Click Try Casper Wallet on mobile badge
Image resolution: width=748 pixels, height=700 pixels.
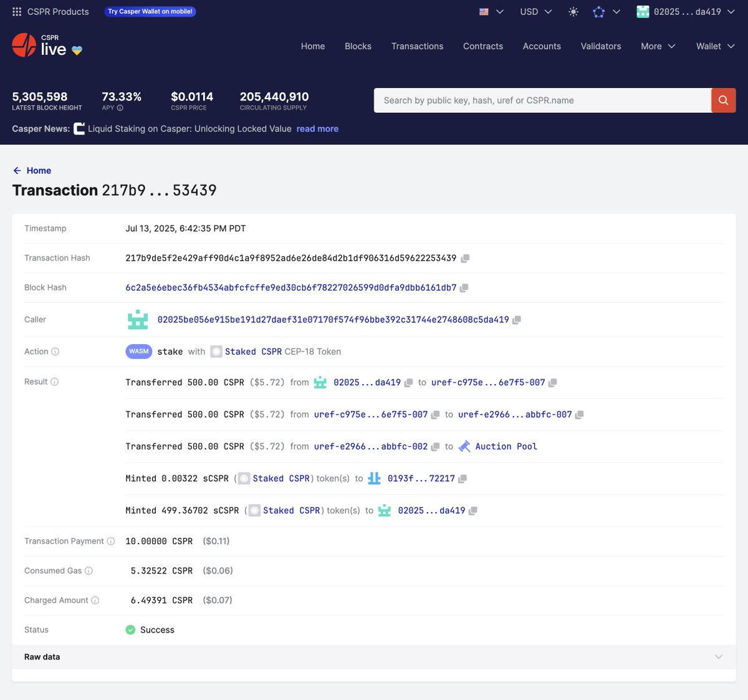[x=150, y=11]
